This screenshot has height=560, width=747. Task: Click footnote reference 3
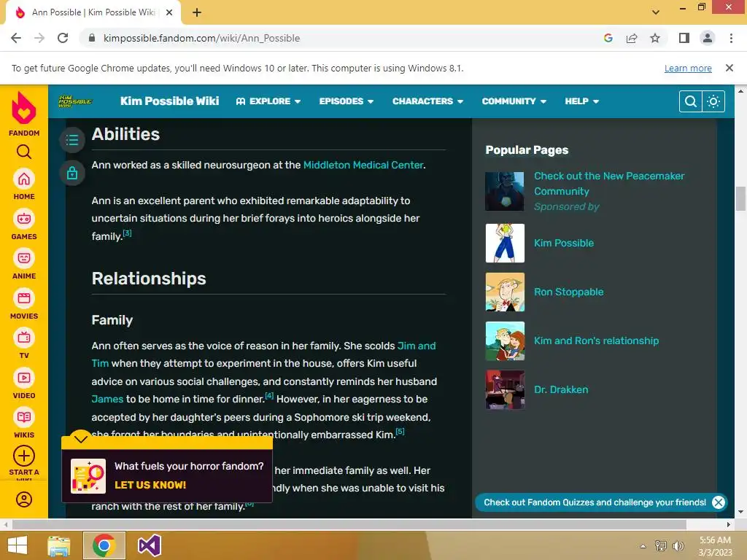pyautogui.click(x=127, y=233)
